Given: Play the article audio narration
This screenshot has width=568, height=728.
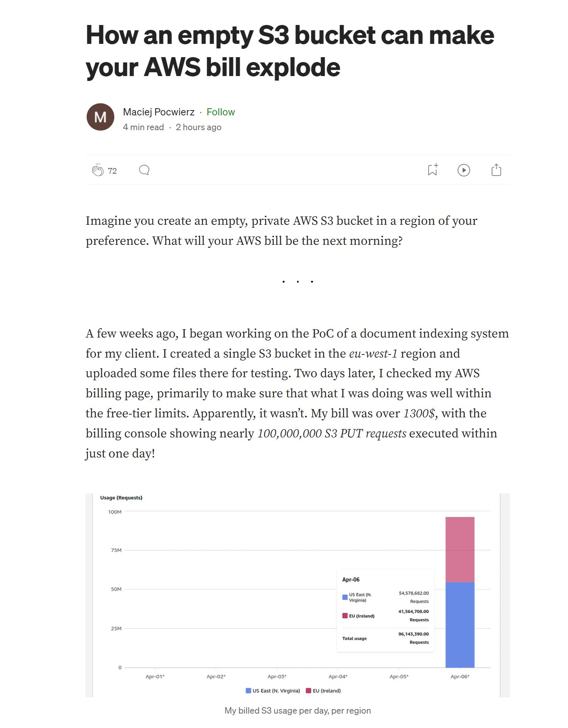Looking at the screenshot, I should point(464,170).
